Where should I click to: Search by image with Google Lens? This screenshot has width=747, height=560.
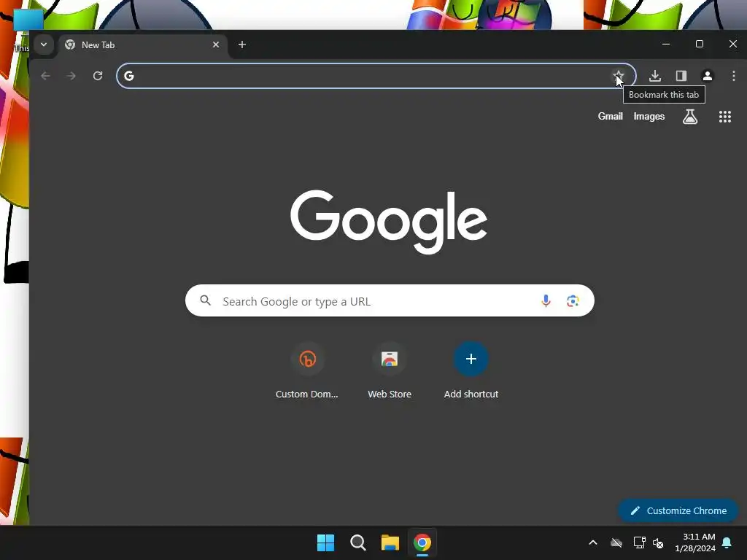pos(573,300)
